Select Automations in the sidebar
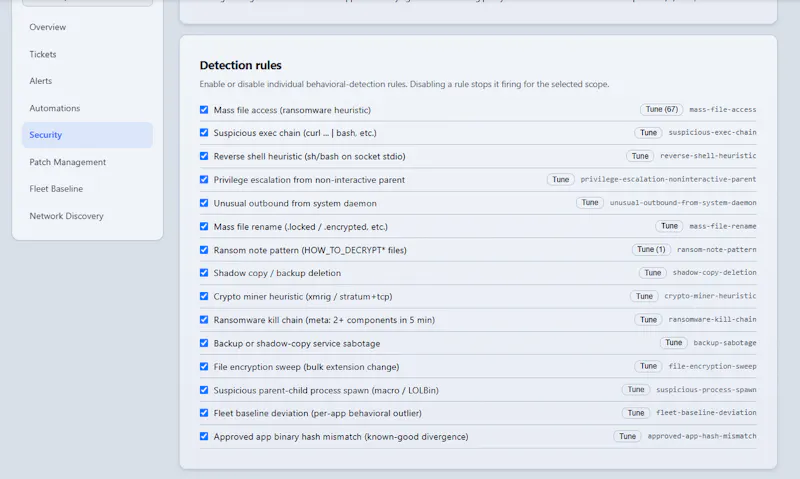The image size is (800, 479). point(87,108)
